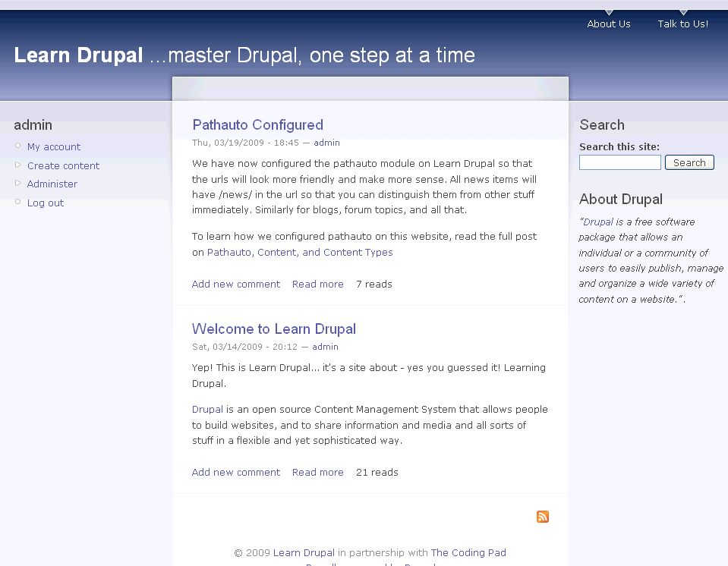Image resolution: width=728 pixels, height=566 pixels.
Task: Visit The Coding Pad footer link
Action: pos(468,552)
